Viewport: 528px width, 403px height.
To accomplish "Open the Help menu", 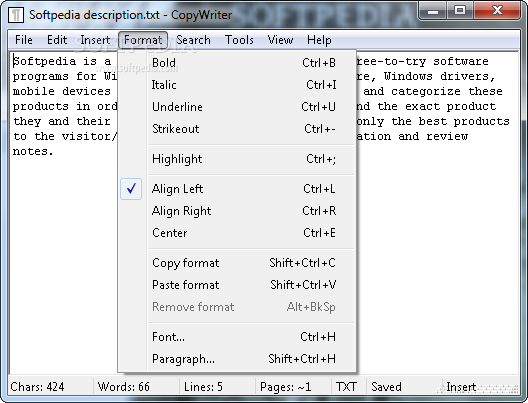I will (x=319, y=40).
